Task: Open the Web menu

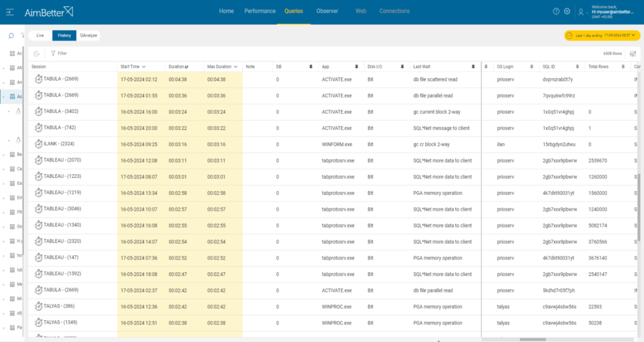Action: 360,11
